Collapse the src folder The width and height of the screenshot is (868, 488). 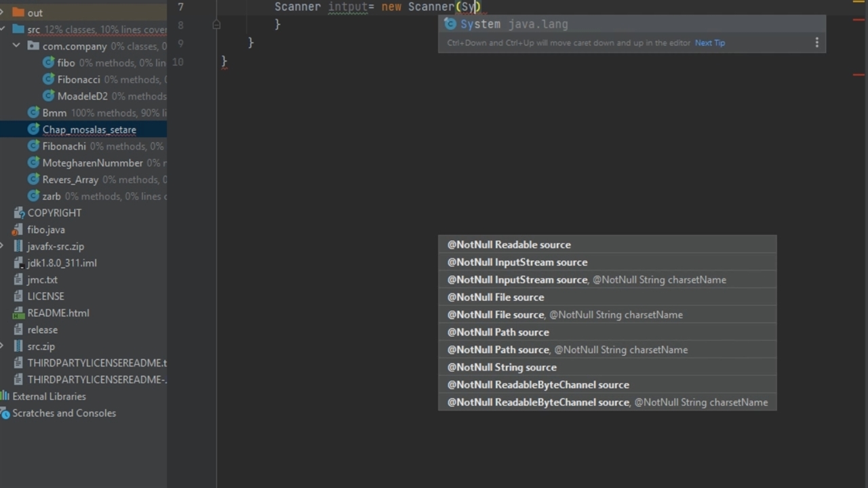pos(3,30)
